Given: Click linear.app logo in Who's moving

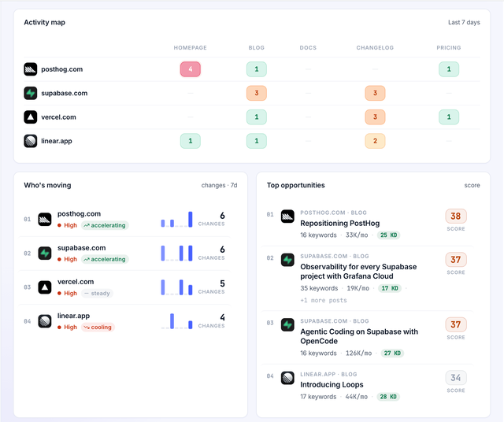Looking at the screenshot, I should (x=45, y=321).
